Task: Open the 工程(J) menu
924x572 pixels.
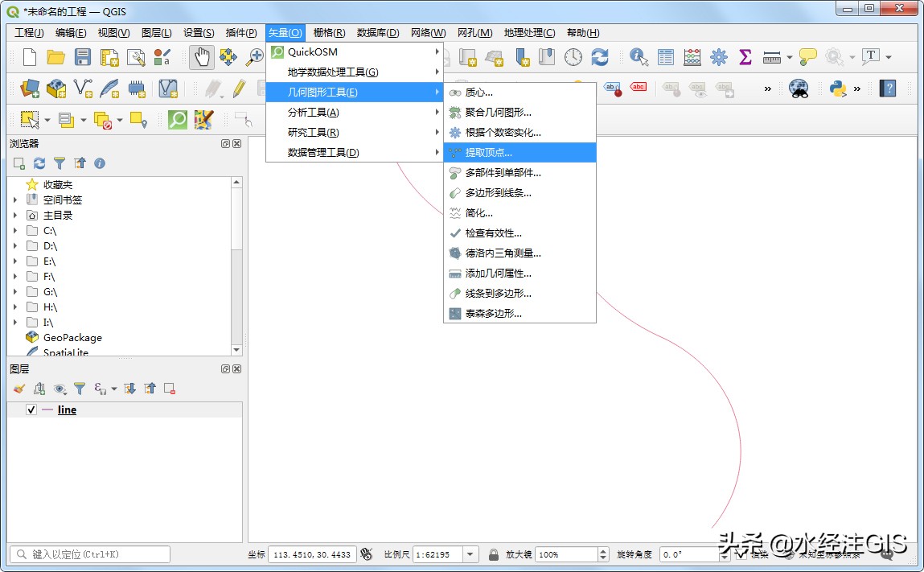Action: tap(29, 32)
